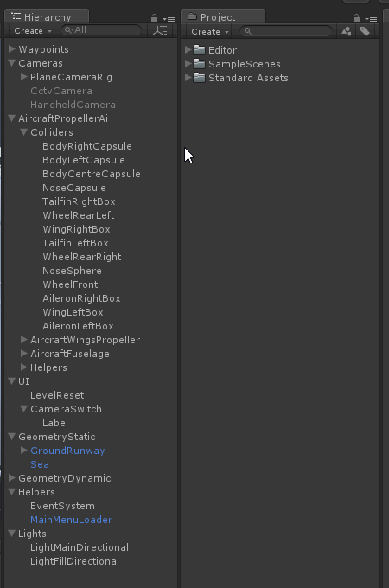Click the Project search by type icon
The image size is (389, 588).
point(347,31)
